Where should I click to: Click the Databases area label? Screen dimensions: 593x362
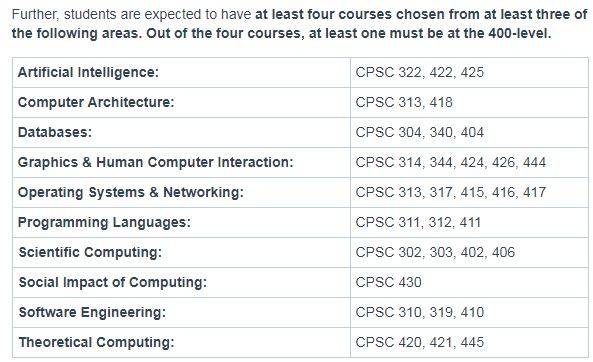[x=55, y=132]
